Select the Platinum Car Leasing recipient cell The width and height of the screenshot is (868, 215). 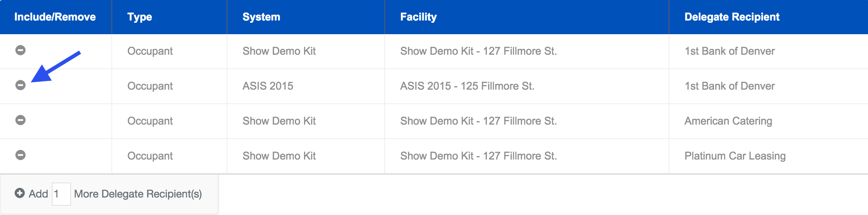[735, 156]
